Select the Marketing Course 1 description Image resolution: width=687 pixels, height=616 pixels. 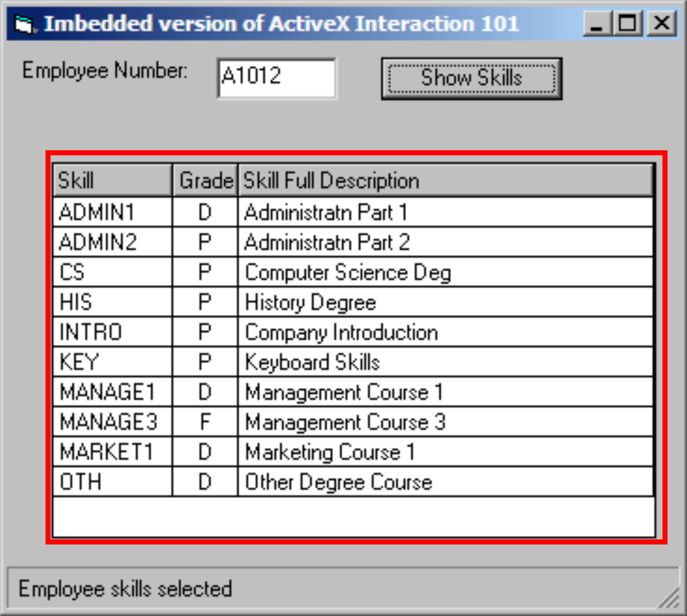coord(445,452)
